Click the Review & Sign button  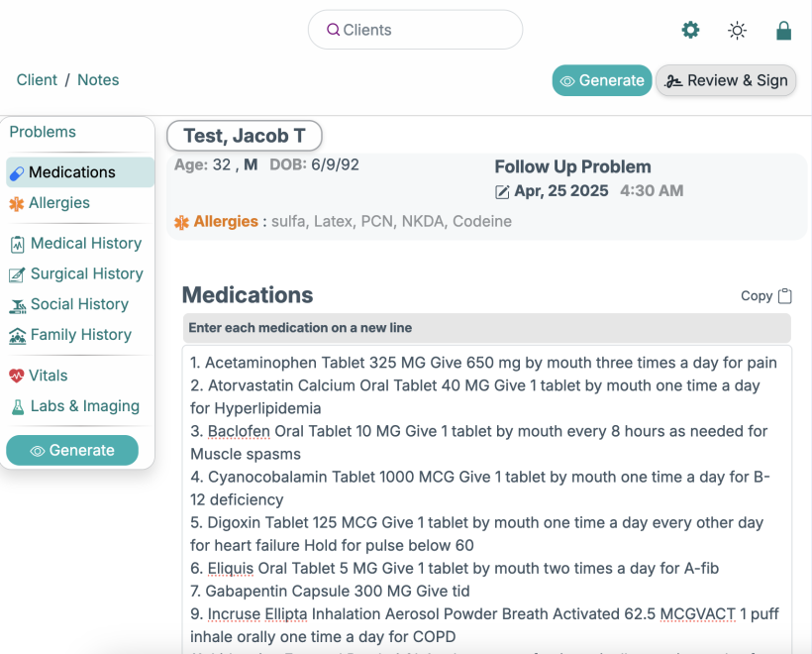pos(726,81)
